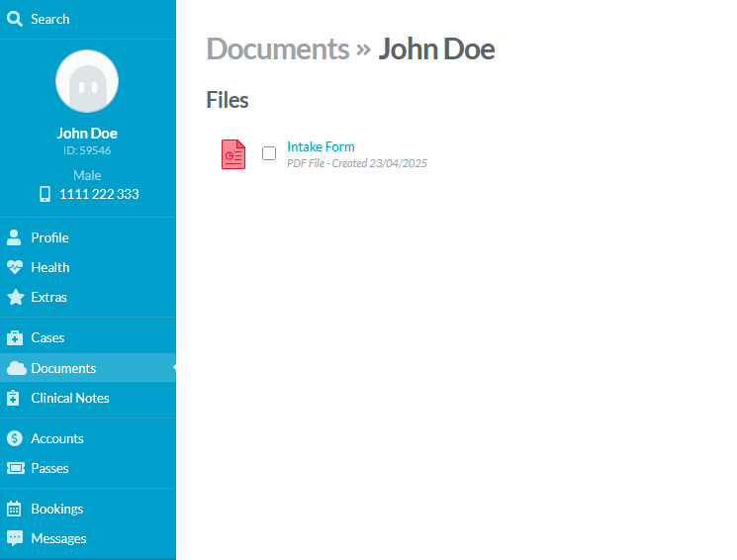Tick the Intake Form checkbox
Image resolution: width=737 pixels, height=560 pixels.
point(269,153)
